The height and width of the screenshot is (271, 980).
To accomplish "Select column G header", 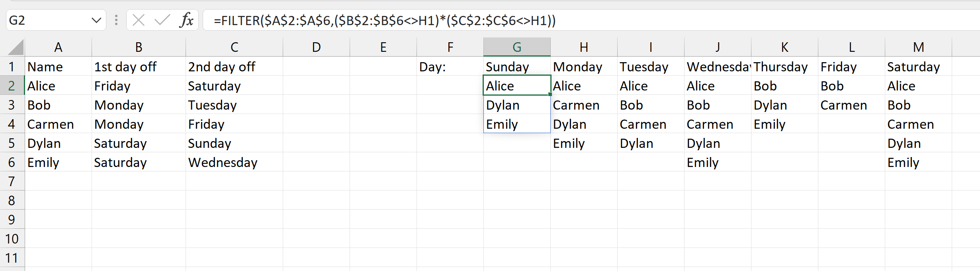I will coord(516,47).
